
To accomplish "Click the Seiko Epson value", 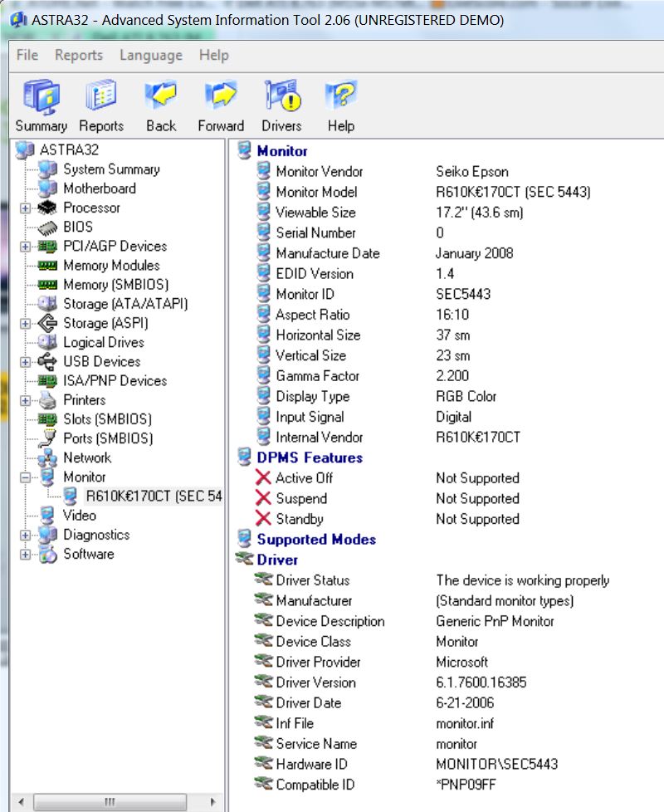I will pos(472,171).
